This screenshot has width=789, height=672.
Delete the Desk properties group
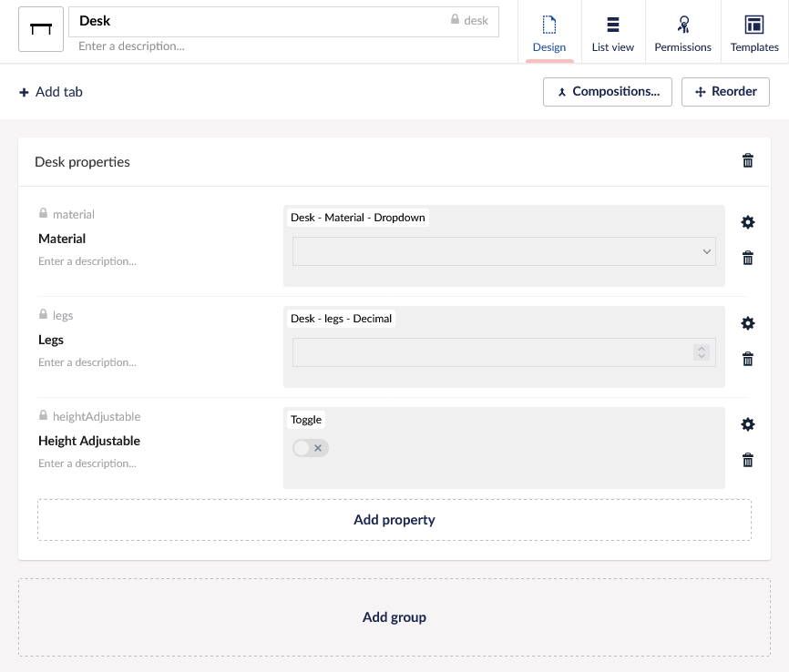(748, 161)
